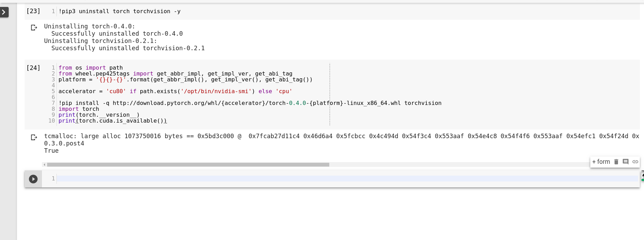Viewport: 644px width, 240px height.
Task: Click the tcmalloc large alloc output line
Action: point(341,136)
